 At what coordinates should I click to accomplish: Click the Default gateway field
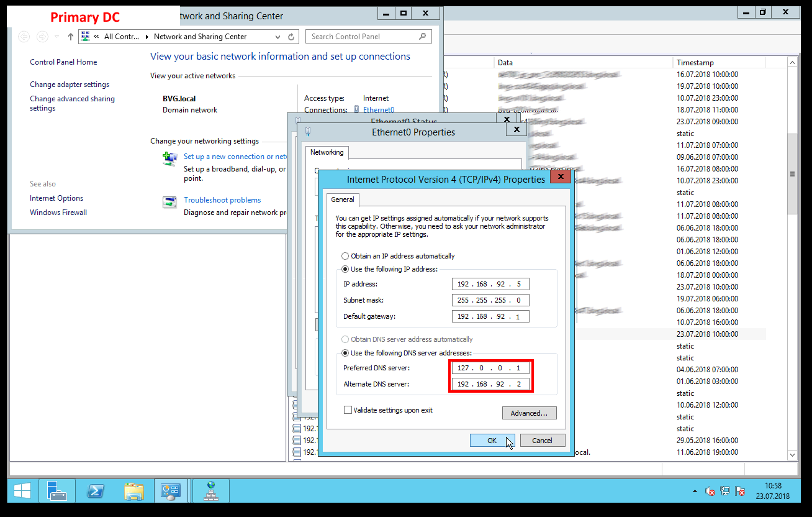coord(490,316)
